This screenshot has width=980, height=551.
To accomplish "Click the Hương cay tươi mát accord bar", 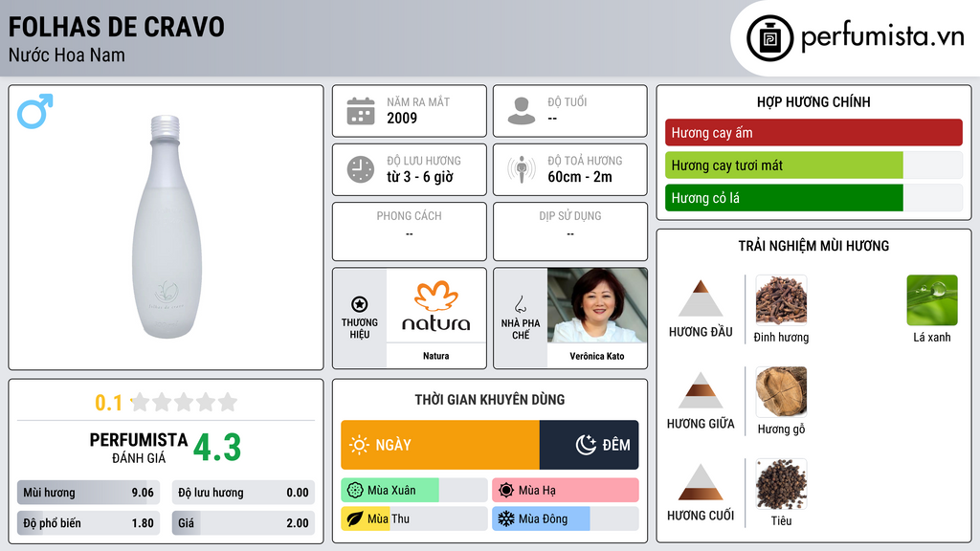I will tap(813, 165).
